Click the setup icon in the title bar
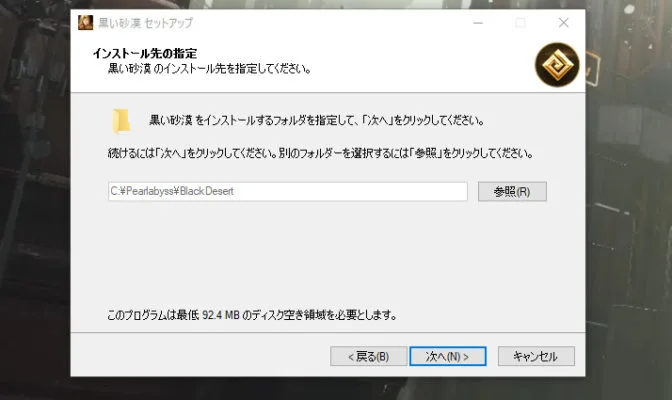Viewport: 672px width, 400px height. click(85, 22)
